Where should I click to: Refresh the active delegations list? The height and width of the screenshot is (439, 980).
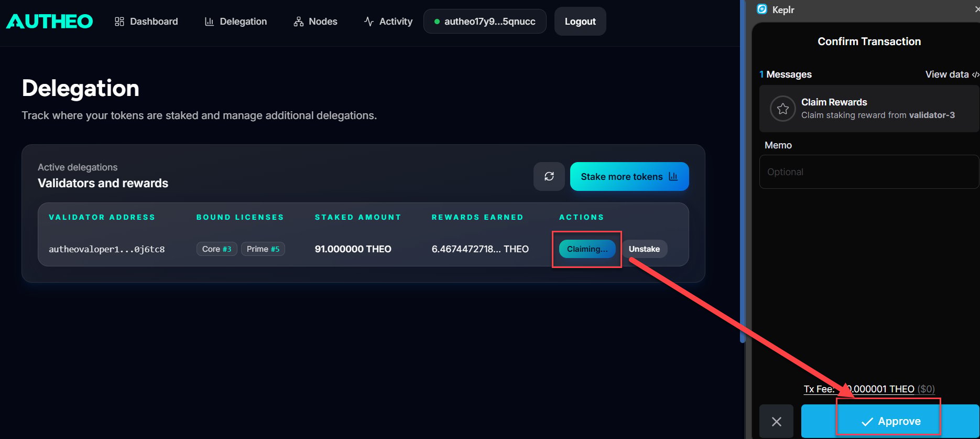click(549, 176)
